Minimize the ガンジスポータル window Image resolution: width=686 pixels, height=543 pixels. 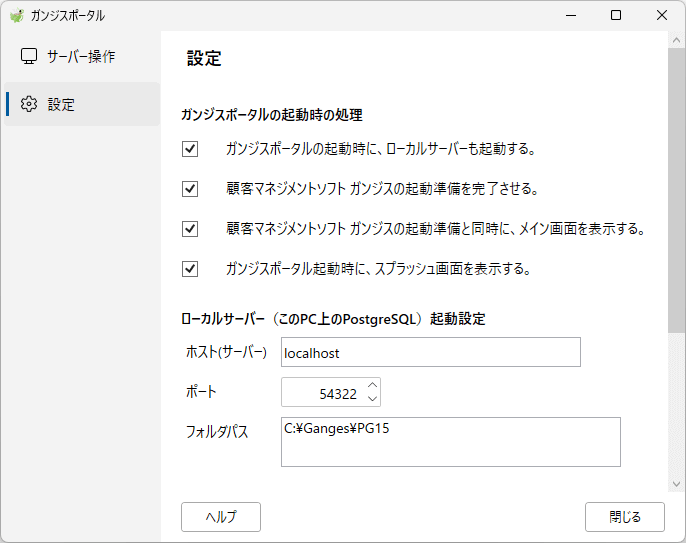pyautogui.click(x=570, y=15)
